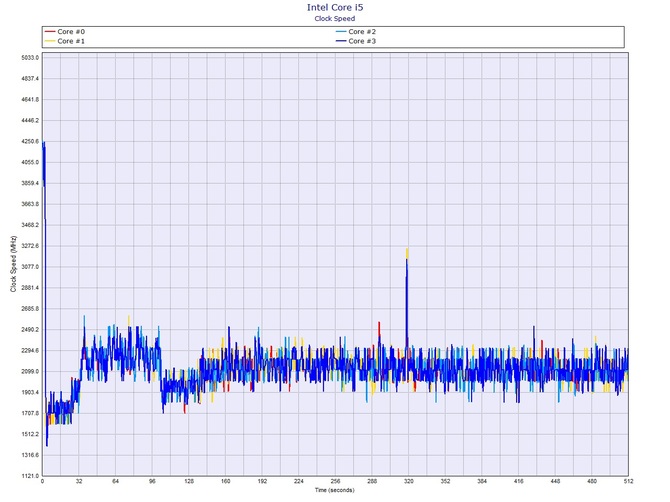Viewport: 670px width, 502px height.
Task: Click the 5033.0 y-axis value
Action: tap(30, 58)
